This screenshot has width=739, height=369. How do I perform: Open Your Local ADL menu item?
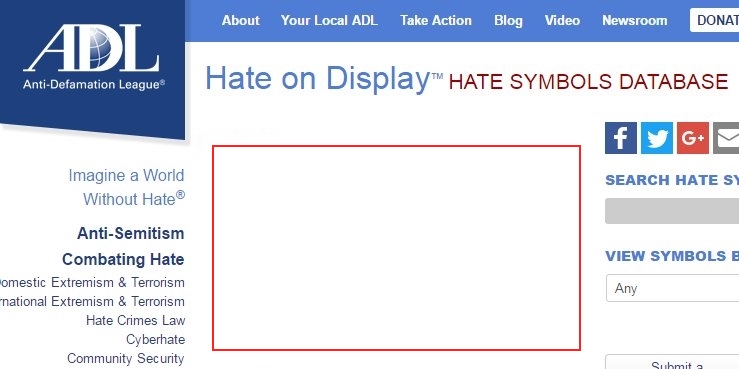329,21
